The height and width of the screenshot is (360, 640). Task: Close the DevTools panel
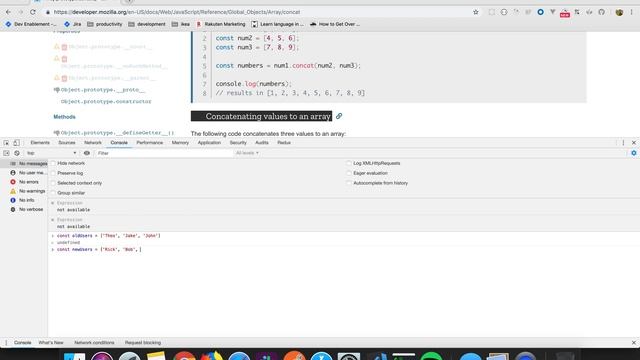[634, 143]
